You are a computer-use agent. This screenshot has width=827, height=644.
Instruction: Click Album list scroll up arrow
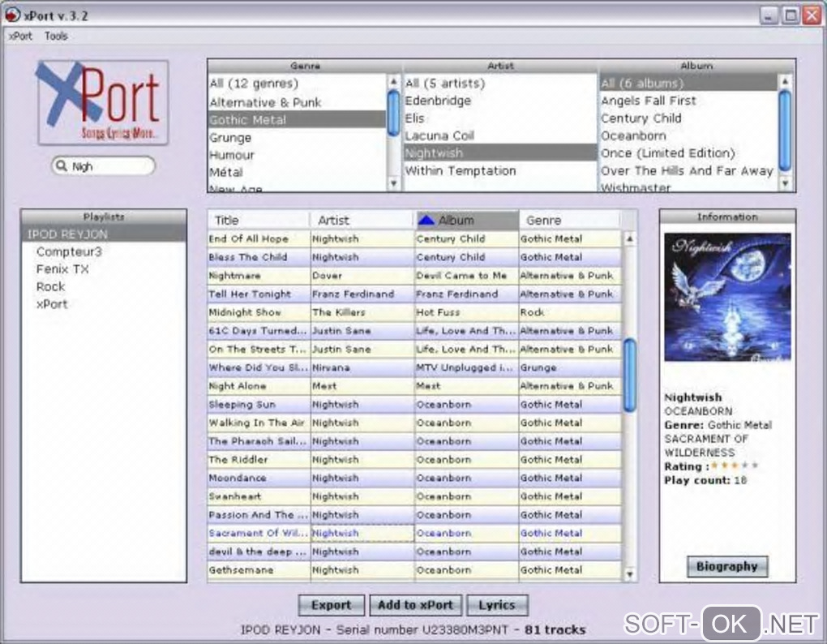click(x=785, y=81)
